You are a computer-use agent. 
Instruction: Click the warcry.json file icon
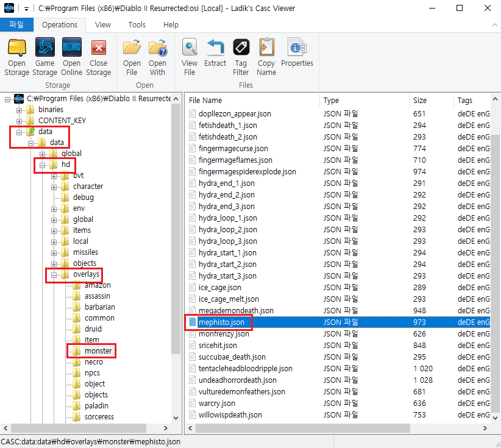pos(192,404)
